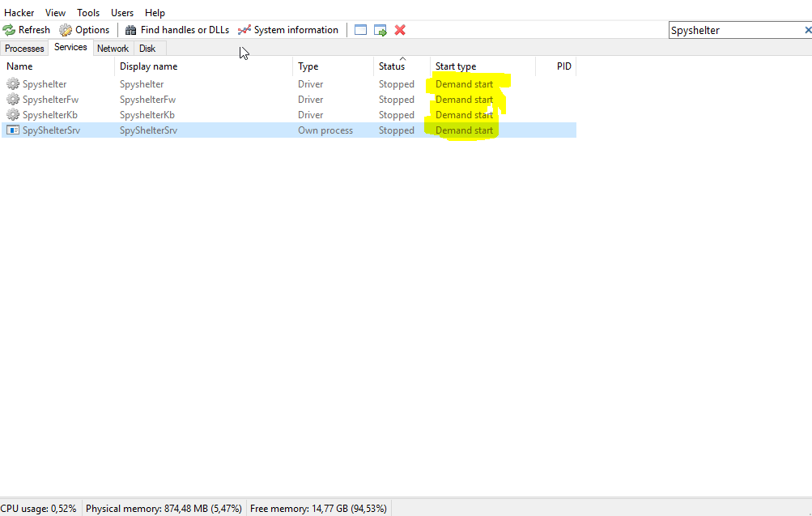Click Physical memory status bar entry
This screenshot has height=516, width=812.
[164, 509]
